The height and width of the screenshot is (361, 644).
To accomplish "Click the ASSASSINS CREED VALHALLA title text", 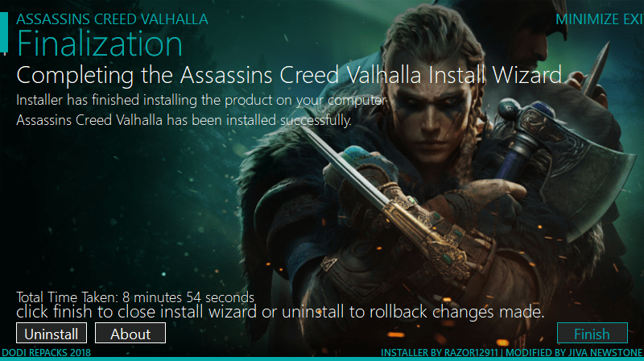I will point(112,19).
